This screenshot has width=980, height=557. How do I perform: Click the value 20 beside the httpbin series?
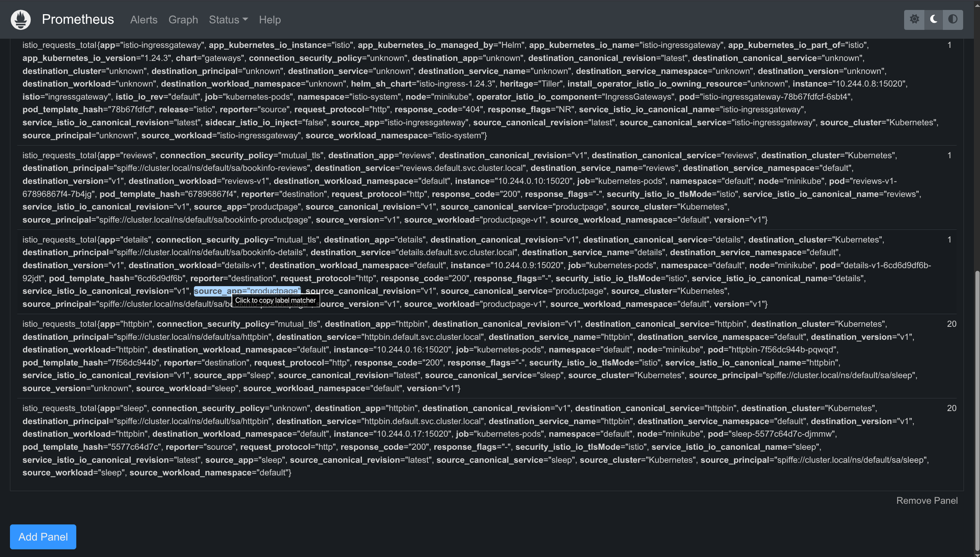pyautogui.click(x=952, y=324)
